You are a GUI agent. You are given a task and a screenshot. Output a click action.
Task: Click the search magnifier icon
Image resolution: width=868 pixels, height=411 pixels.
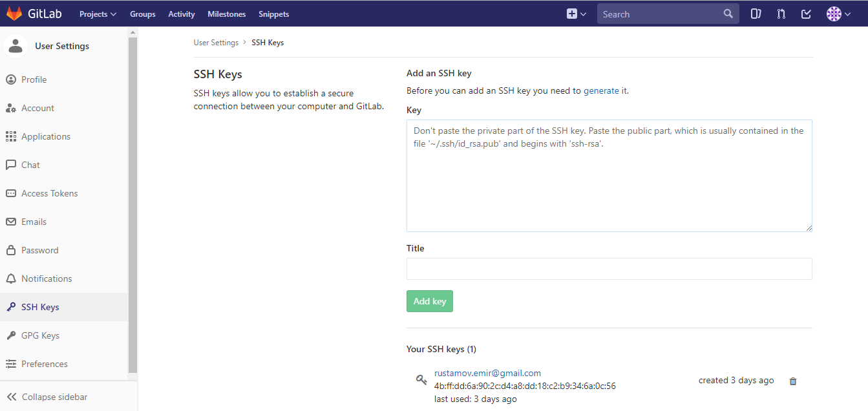point(728,14)
